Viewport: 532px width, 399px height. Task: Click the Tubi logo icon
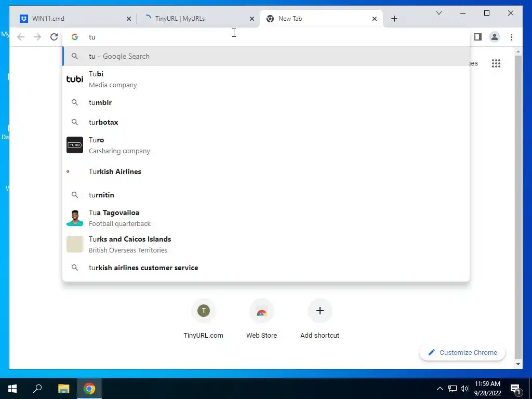point(75,79)
